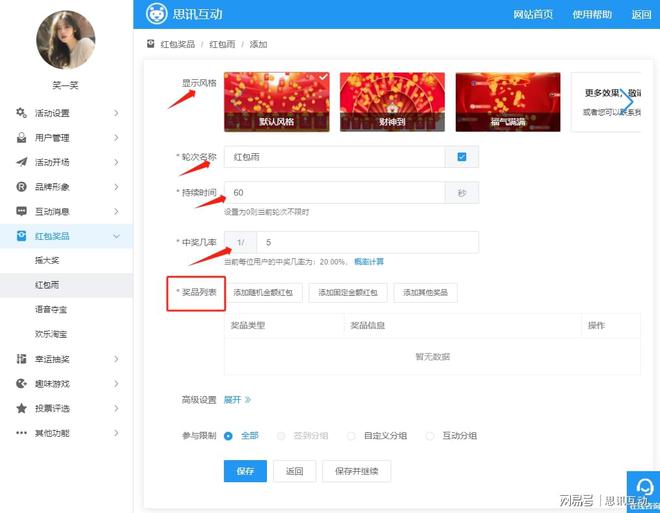
Task: Expand 高级设置 with the 展开 link
Action: (x=237, y=400)
